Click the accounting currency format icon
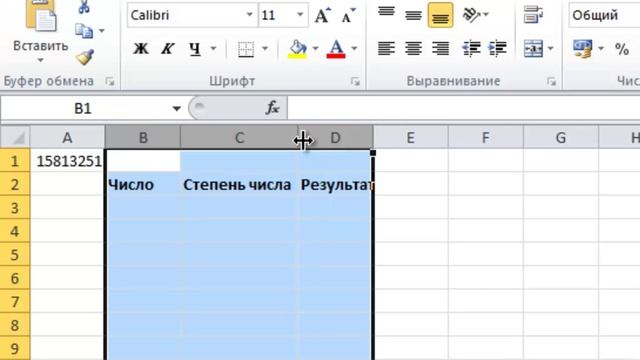This screenshot has height=360, width=640. click(x=582, y=49)
